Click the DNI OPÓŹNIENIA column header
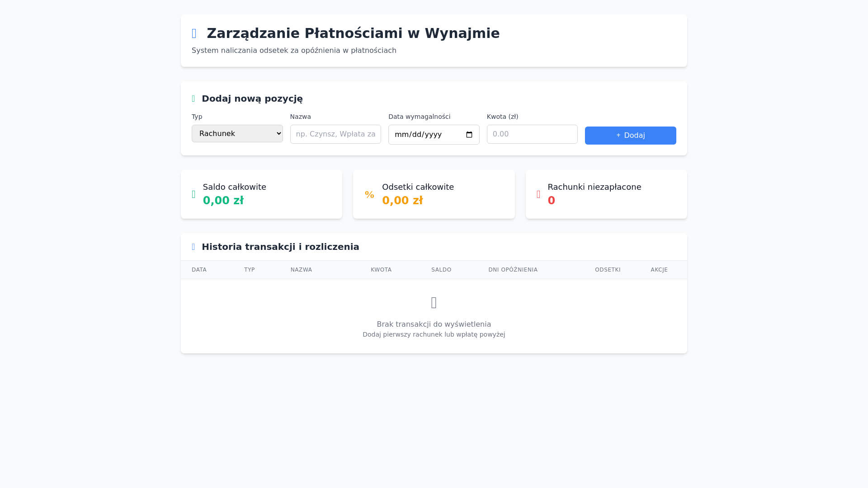 [x=513, y=270]
